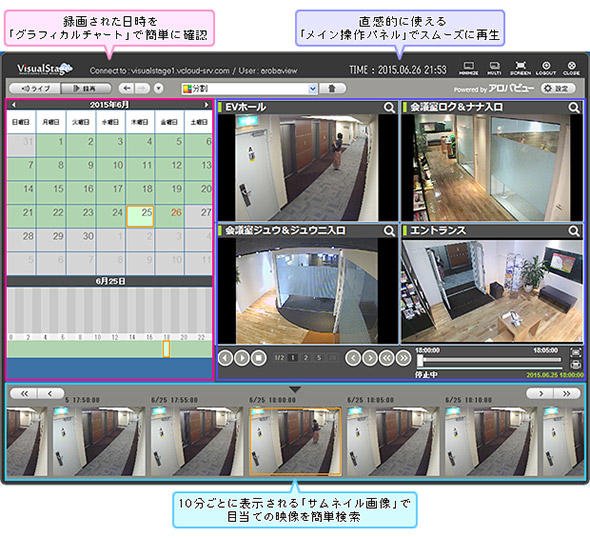Open the 分割 layout dropdown
Viewport: 590px width, 538px height.
coord(249,89)
